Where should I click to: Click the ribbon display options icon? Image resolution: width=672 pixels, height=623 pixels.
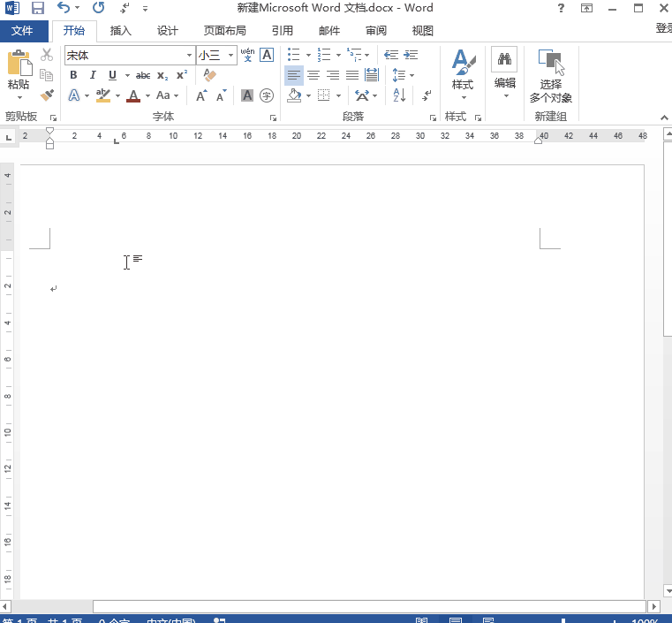(586, 8)
